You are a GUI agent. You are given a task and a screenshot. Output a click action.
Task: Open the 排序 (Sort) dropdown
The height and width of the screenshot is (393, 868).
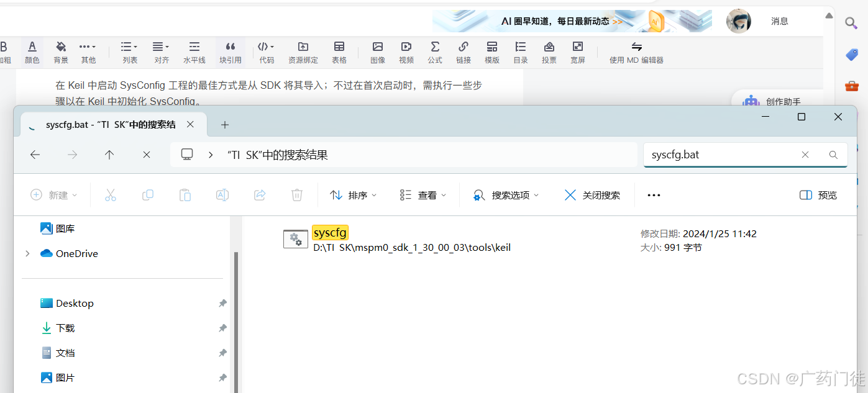pos(353,195)
